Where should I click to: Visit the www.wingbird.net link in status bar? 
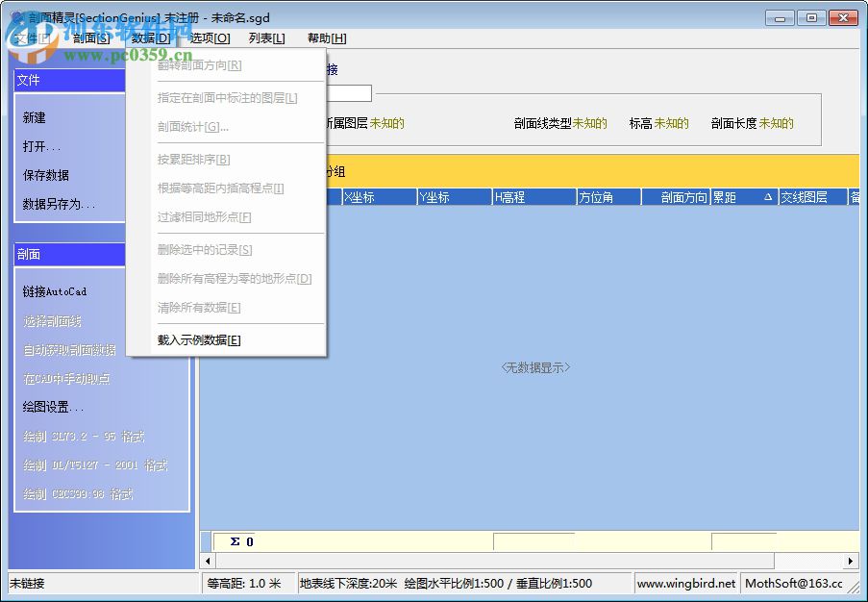685,583
